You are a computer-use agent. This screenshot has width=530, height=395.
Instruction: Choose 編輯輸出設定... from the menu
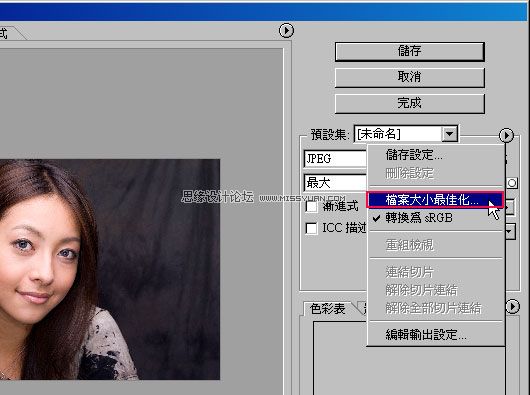tap(435, 335)
